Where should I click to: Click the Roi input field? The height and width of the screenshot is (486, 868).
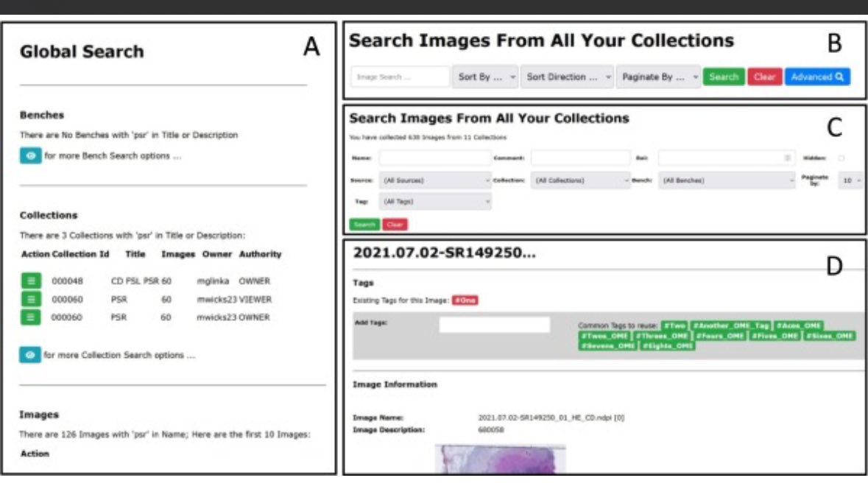click(727, 158)
